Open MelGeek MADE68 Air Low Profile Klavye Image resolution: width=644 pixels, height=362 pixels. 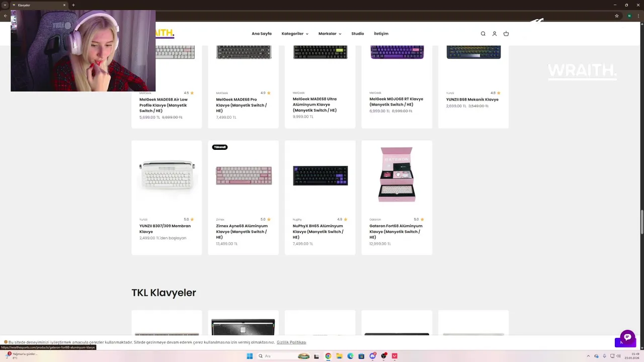click(x=164, y=105)
